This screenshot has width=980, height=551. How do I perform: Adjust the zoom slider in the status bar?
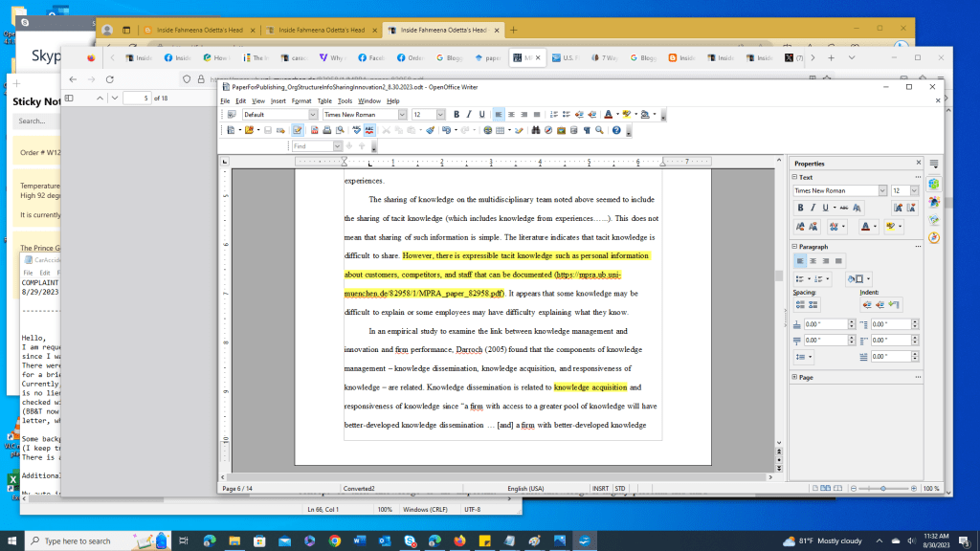pos(885,488)
